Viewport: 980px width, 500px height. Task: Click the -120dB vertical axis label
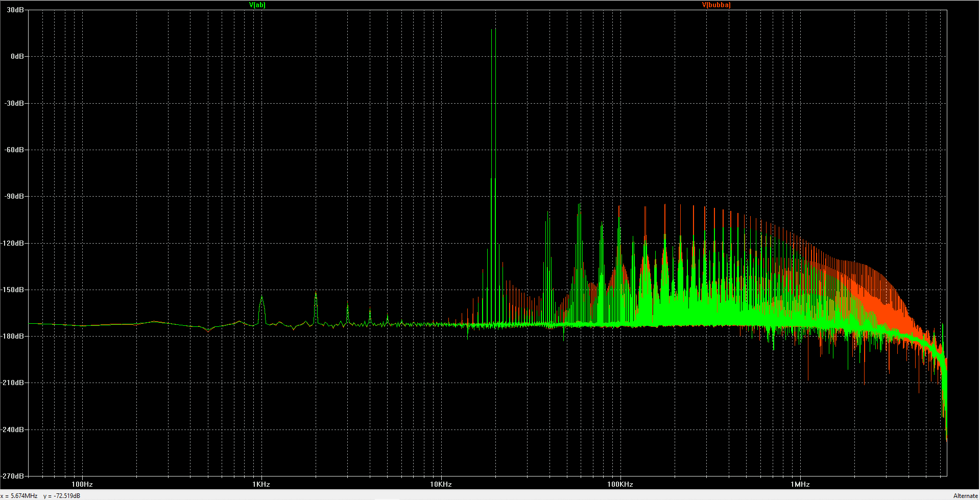[13, 243]
